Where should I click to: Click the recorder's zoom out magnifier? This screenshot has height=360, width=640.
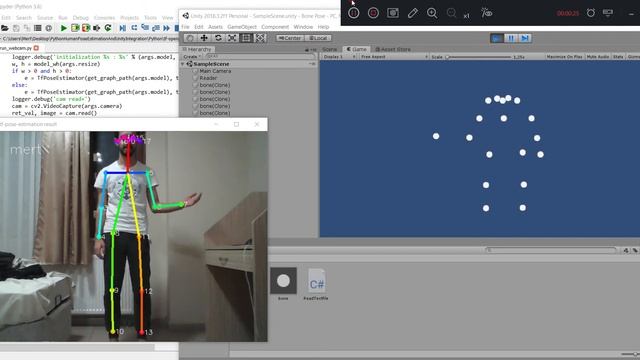click(x=451, y=13)
